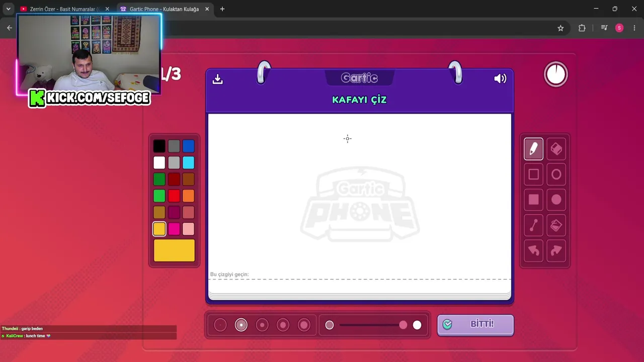Screen dimensions: 644x362
Task: Switch to Zerrin Özer YouTube tab
Action: [x=64, y=9]
